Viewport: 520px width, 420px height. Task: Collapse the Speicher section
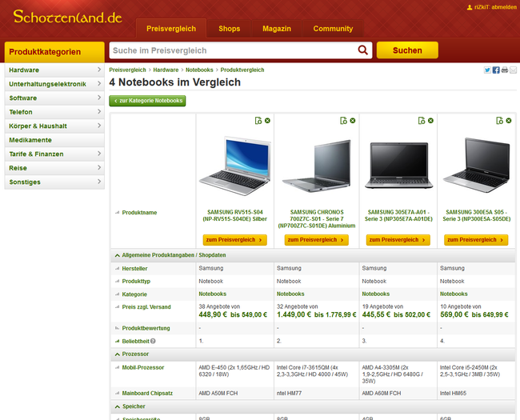coord(117,406)
